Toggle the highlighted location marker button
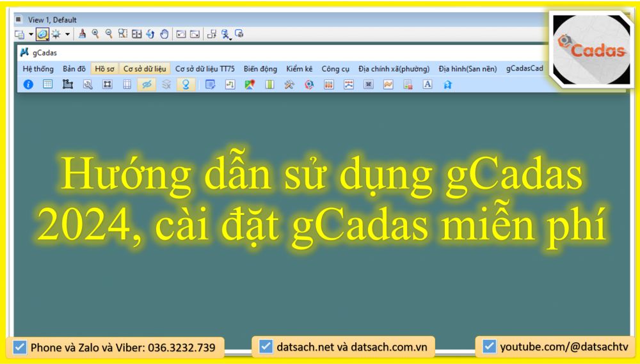Viewport: 640px width, 364px height. 186,84
